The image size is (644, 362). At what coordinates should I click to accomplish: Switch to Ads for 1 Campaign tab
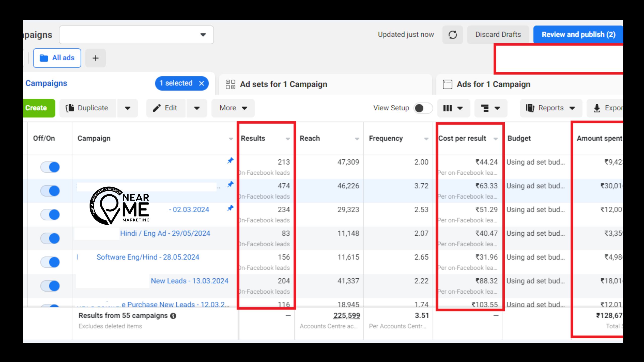493,84
